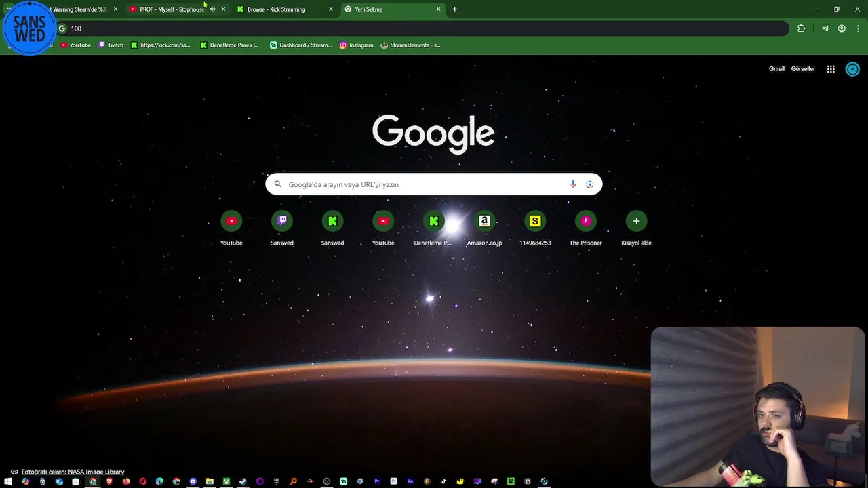The height and width of the screenshot is (488, 868).
Task: Open Discord from the taskbar
Action: coord(193,481)
